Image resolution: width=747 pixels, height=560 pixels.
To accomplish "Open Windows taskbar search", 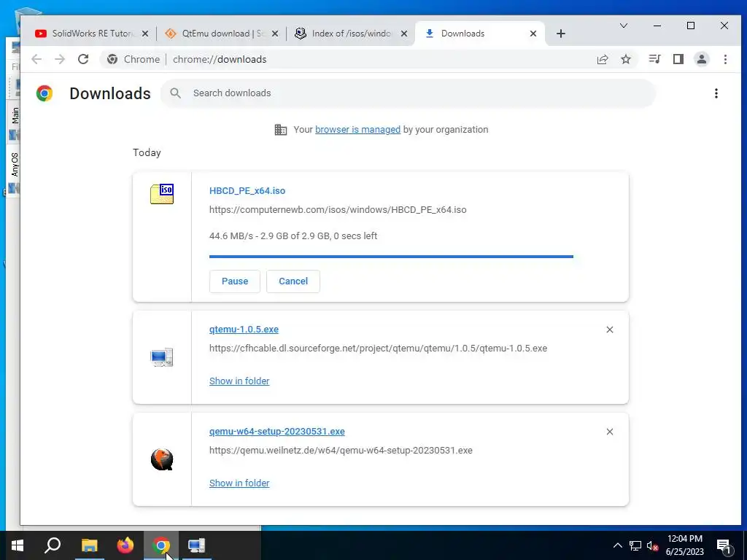I will tap(53, 545).
